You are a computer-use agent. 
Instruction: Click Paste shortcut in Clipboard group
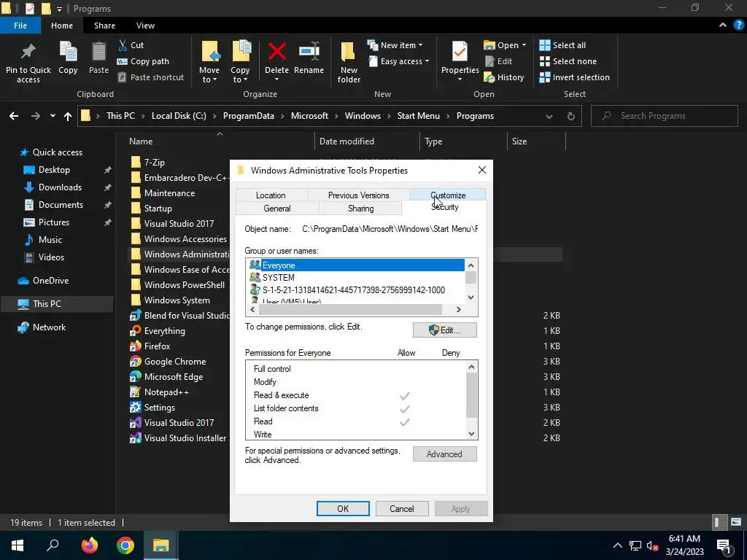click(150, 77)
